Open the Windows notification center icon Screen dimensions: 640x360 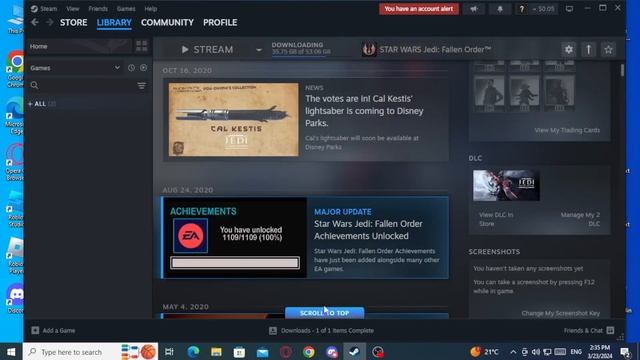(625, 351)
